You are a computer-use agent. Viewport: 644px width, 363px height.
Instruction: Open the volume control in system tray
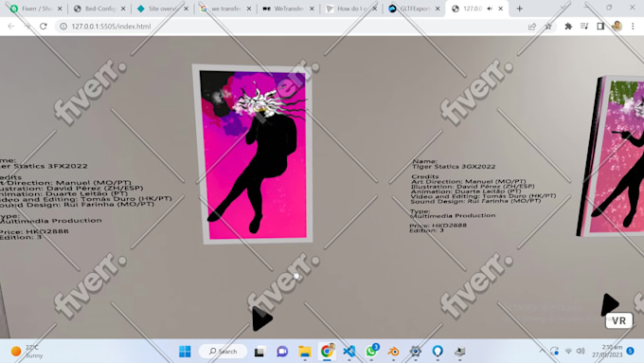pos(581,351)
